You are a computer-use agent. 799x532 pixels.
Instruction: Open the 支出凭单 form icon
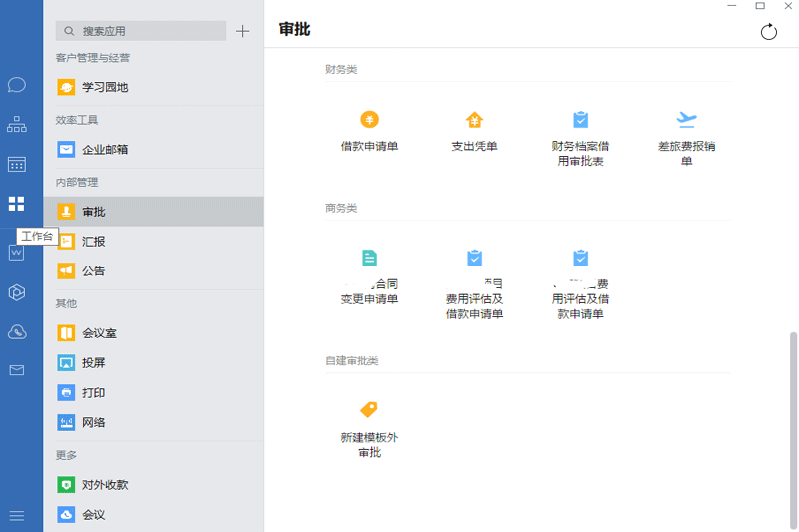[474, 121]
